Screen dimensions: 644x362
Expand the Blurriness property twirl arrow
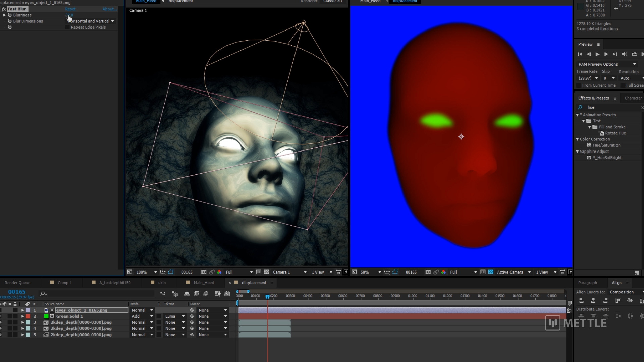click(4, 15)
